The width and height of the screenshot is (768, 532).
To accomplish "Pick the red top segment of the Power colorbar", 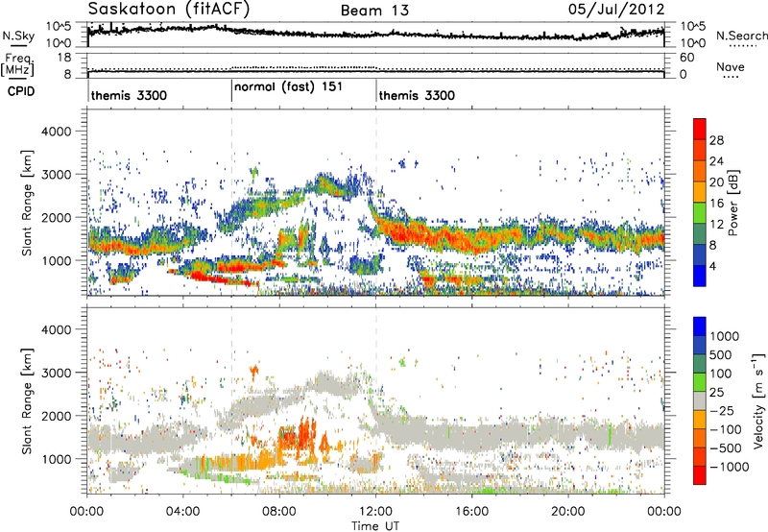I will click(x=700, y=129).
